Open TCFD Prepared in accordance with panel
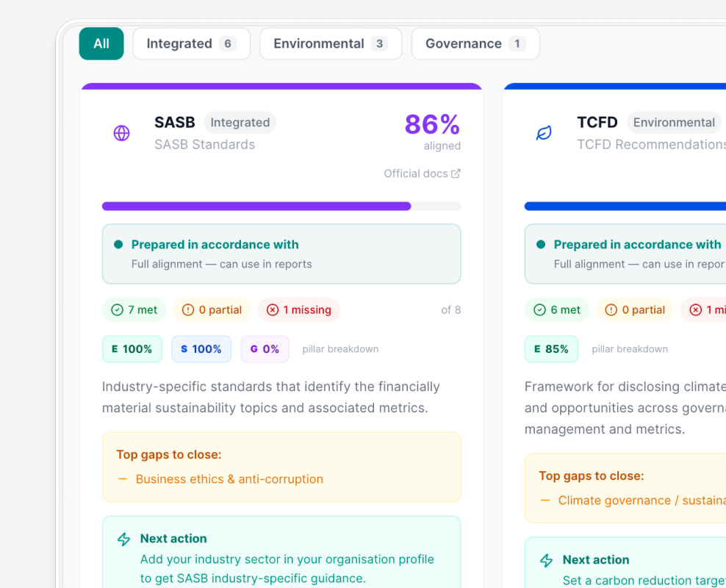Image resolution: width=726 pixels, height=588 pixels. pyautogui.click(x=625, y=254)
